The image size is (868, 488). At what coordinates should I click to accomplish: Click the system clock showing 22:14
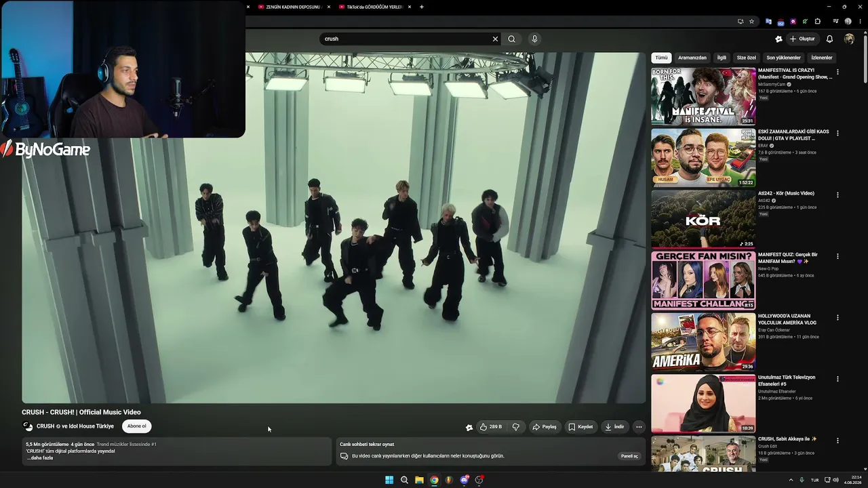click(x=853, y=480)
